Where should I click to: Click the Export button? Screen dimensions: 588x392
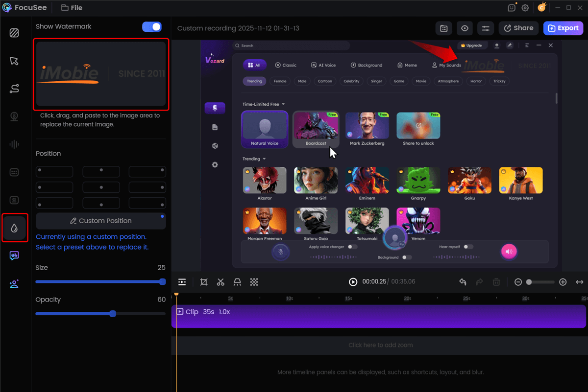point(563,28)
